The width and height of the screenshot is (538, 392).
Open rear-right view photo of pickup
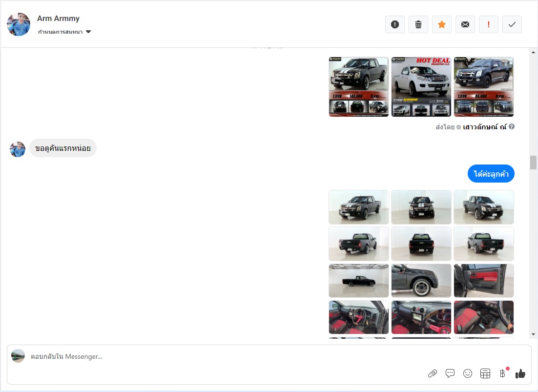point(484,244)
